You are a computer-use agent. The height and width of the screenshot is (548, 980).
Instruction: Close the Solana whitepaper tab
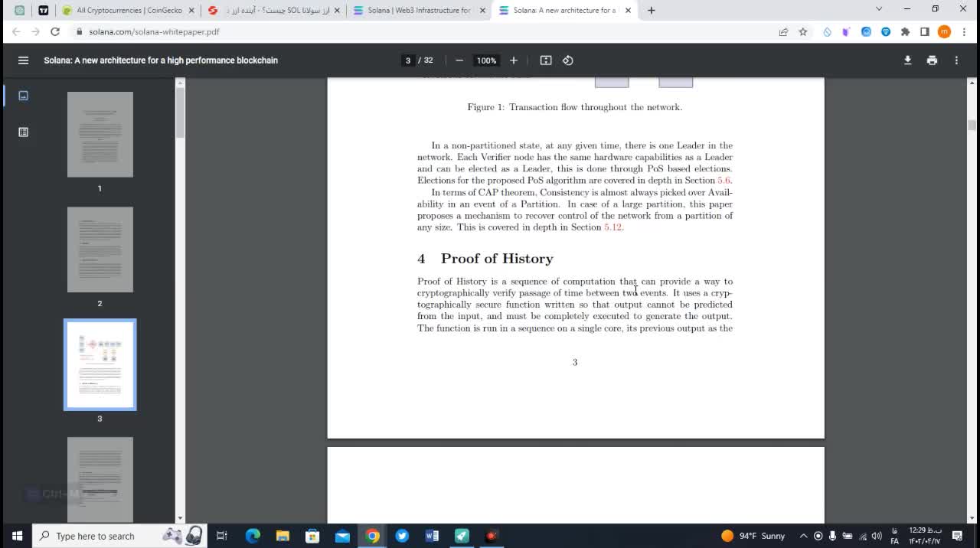(x=628, y=11)
